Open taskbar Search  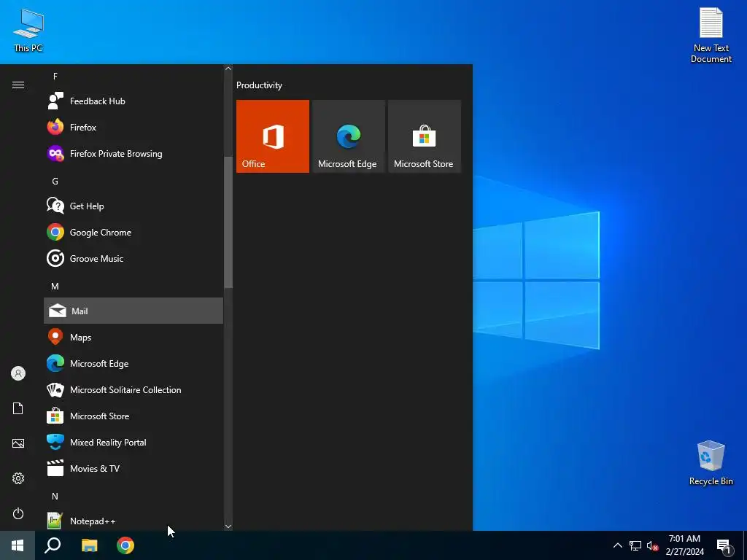coord(53,545)
